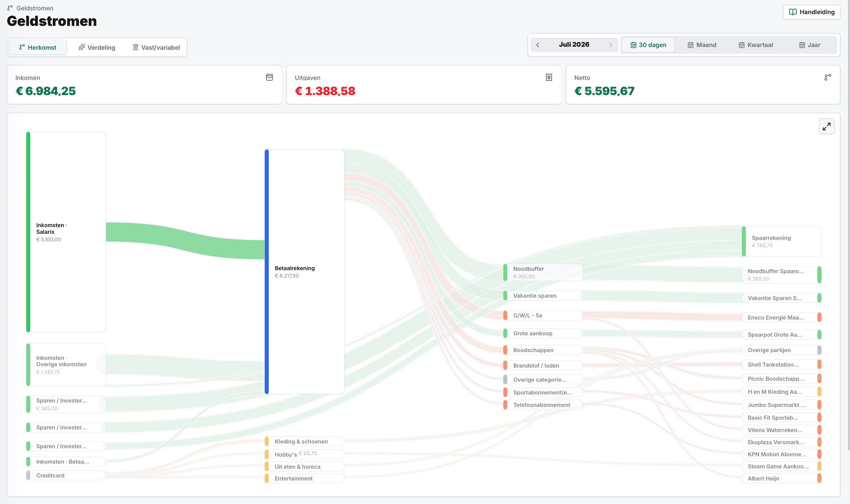Click the Salaris to Betaalrekening flow band
Viewport: 850px width, 504px height.
185,241
